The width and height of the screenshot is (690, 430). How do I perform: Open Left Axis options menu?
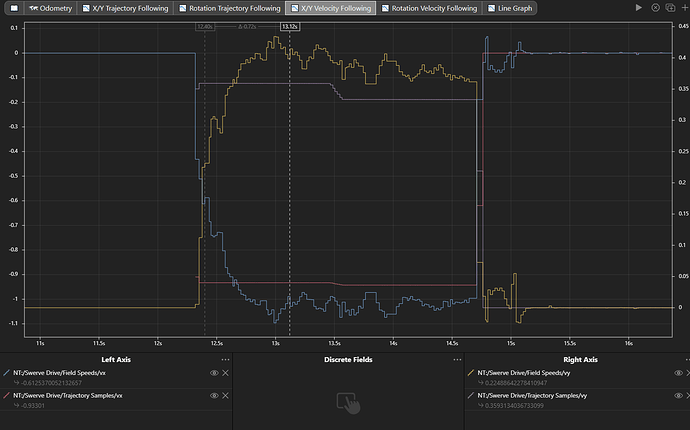pos(225,360)
